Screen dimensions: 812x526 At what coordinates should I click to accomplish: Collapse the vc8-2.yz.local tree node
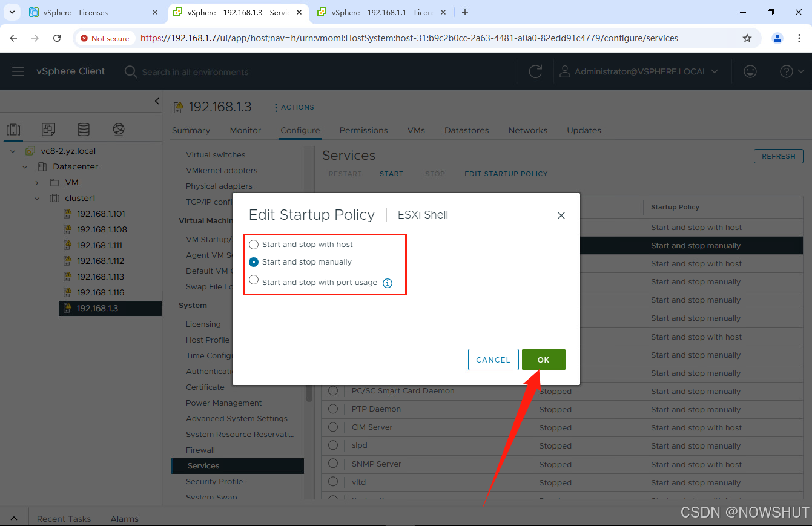point(13,151)
